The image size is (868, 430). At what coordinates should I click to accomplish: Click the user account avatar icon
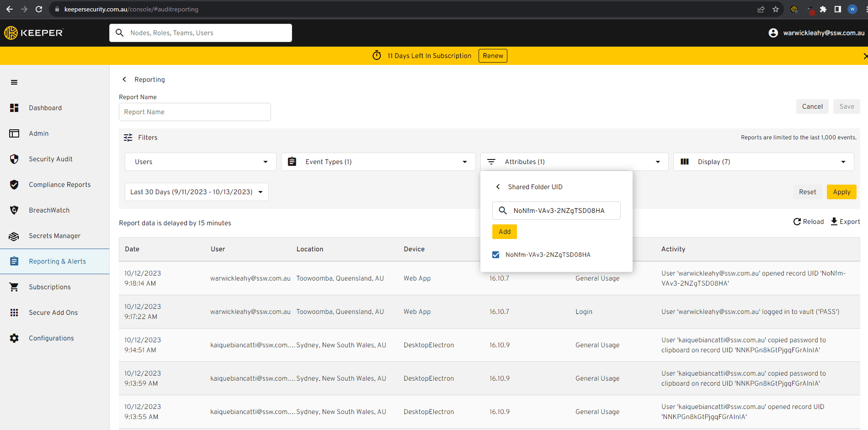pos(773,33)
